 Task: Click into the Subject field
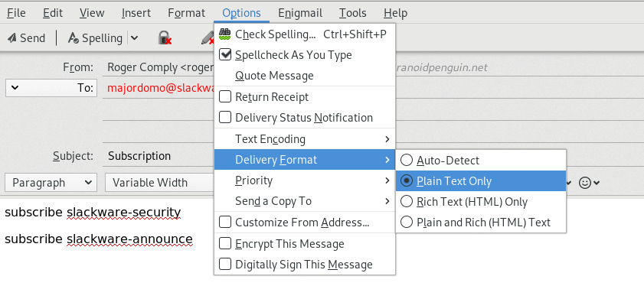point(158,156)
